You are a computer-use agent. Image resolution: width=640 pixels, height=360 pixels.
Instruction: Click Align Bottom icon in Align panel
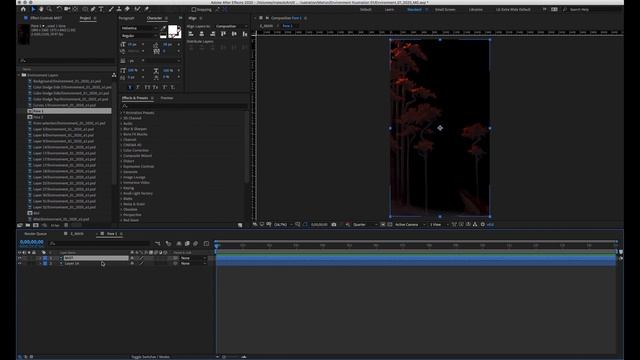click(244, 34)
